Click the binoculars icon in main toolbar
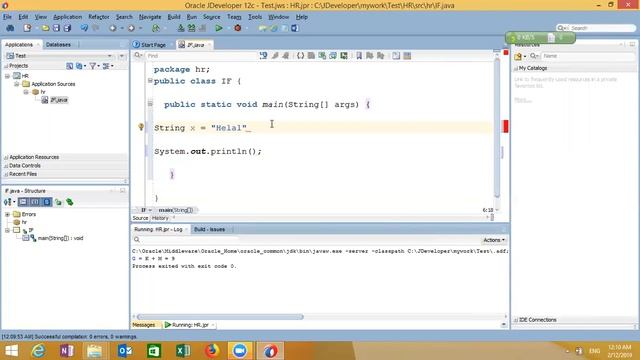The height and width of the screenshot is (360, 640). point(10,28)
